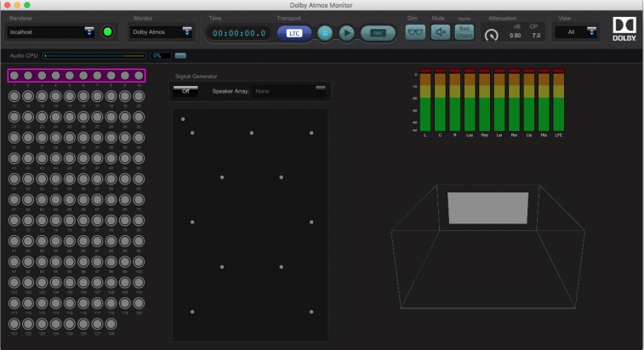The image size is (644, 350).
Task: Click the green renderer connection status indicator
Action: tap(107, 32)
